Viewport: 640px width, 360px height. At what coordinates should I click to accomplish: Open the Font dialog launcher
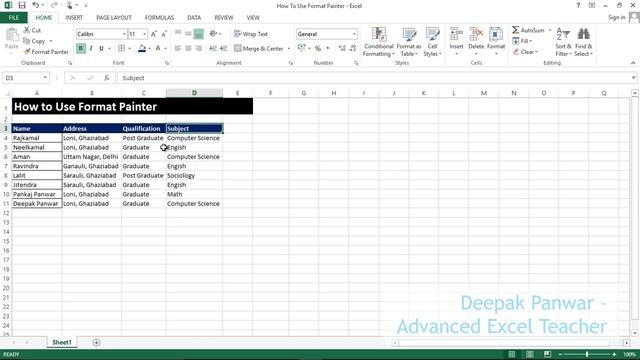(x=167, y=63)
